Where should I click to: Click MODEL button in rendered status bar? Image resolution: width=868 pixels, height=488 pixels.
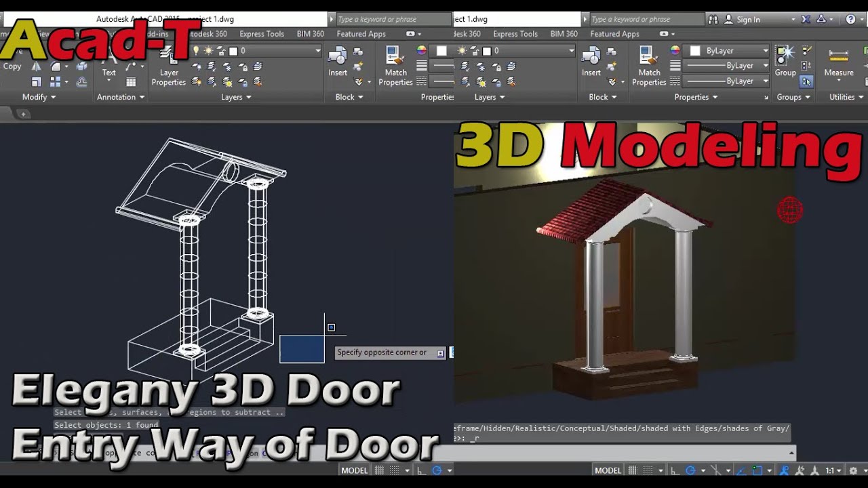(x=608, y=470)
